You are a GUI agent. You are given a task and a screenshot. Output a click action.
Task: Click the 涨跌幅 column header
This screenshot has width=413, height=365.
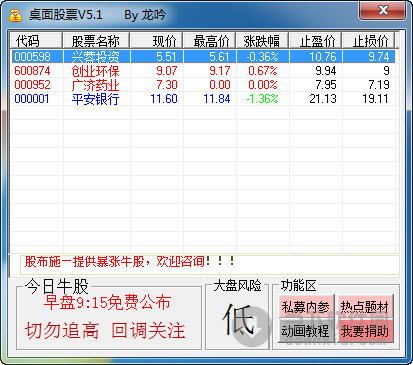coord(262,41)
